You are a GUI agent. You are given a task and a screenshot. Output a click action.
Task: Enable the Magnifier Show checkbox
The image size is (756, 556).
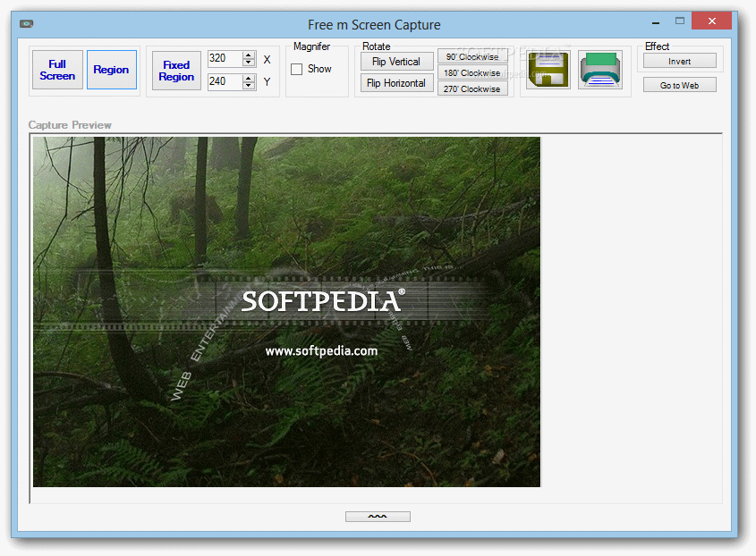[x=296, y=69]
